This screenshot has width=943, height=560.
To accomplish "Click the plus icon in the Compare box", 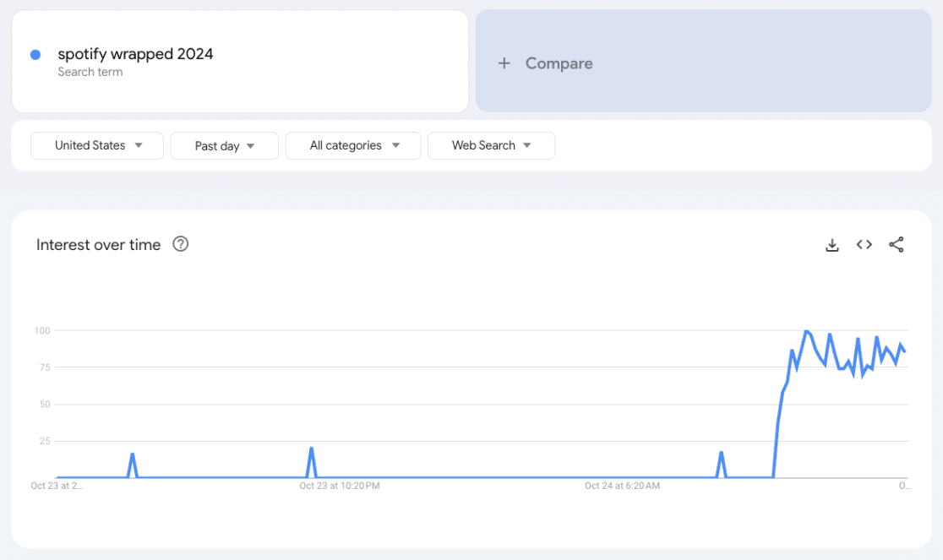I will [x=504, y=63].
